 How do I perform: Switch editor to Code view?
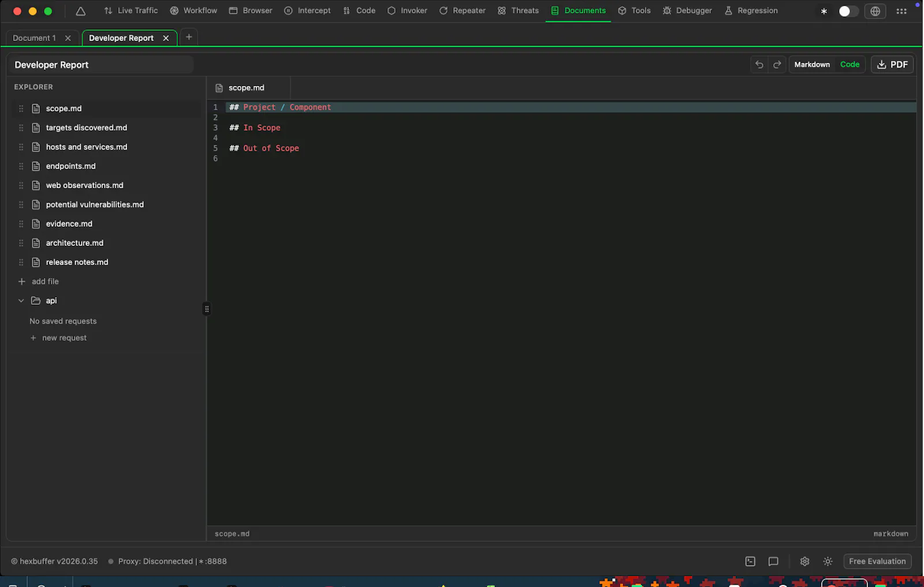tap(850, 65)
